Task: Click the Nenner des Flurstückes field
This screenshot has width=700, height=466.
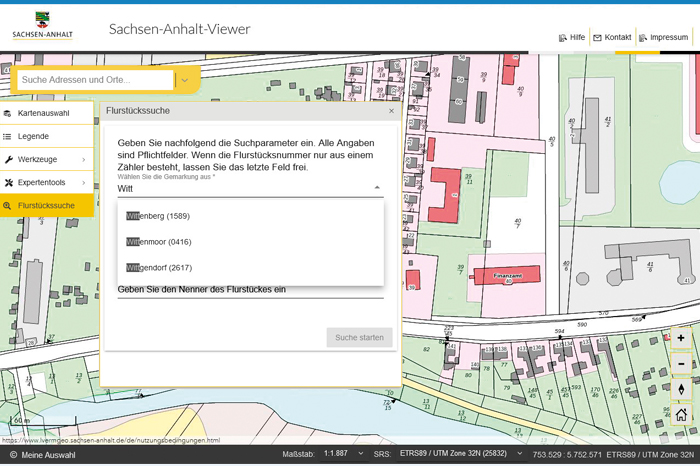Action: [x=250, y=290]
